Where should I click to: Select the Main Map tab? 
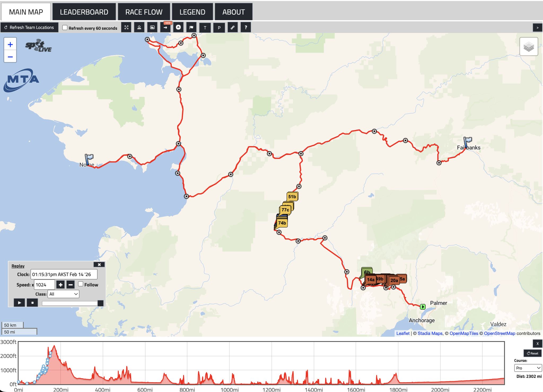26,12
